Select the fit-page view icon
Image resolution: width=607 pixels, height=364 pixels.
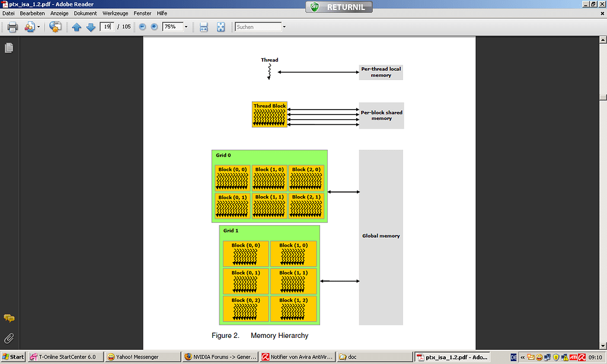[220, 27]
